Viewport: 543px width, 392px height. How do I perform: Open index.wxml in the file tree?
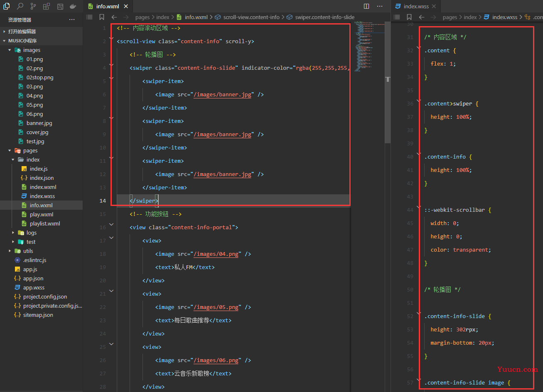tap(43, 187)
